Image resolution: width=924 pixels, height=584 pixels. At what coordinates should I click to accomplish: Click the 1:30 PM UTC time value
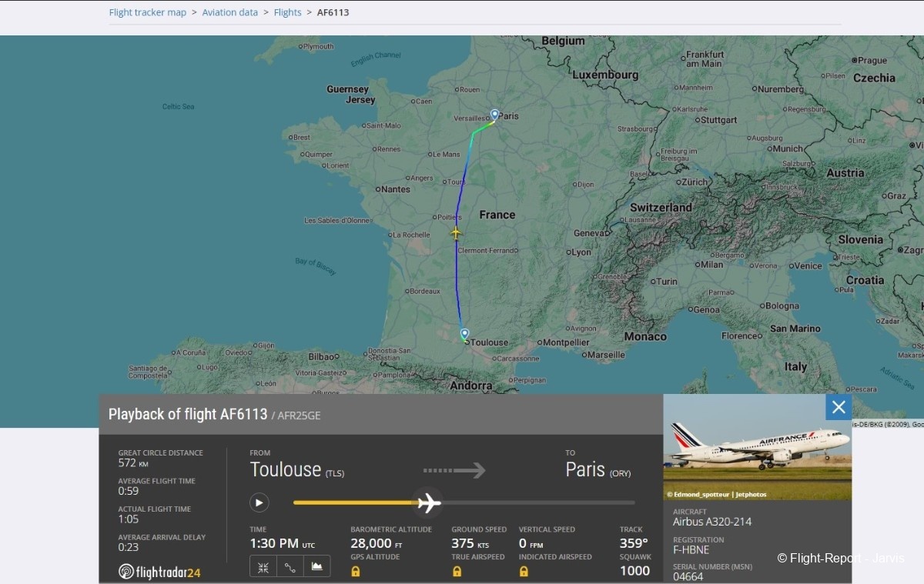(x=283, y=544)
